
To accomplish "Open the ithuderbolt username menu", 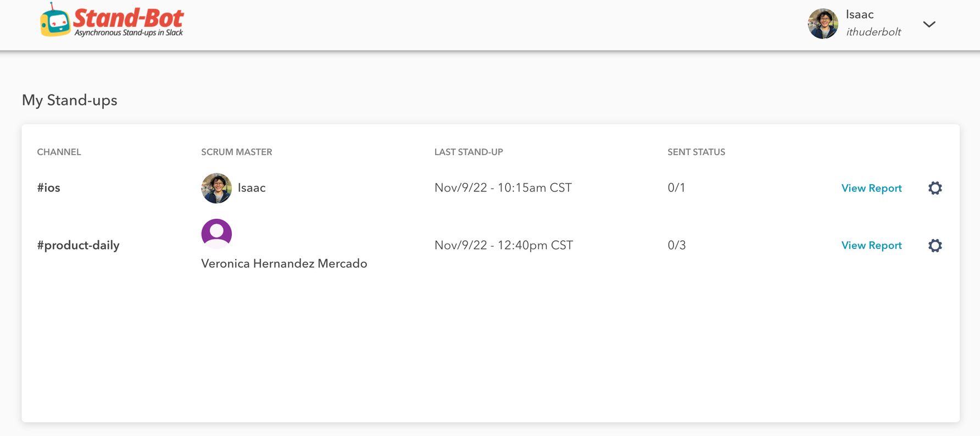I will [873, 32].
